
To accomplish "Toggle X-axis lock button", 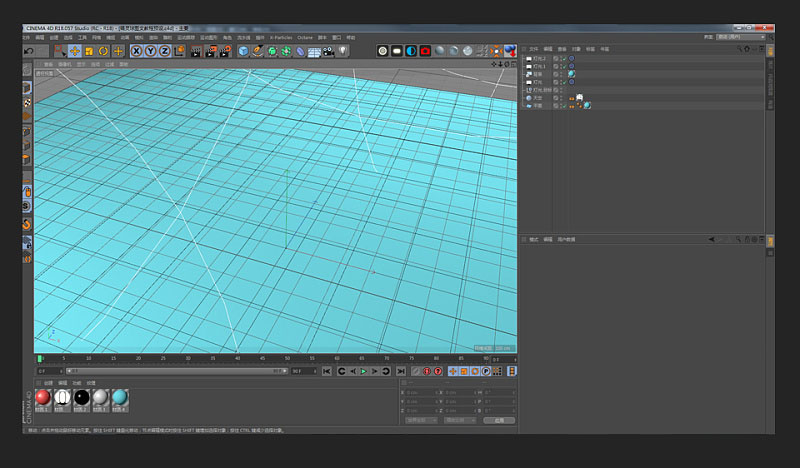I will (x=137, y=50).
